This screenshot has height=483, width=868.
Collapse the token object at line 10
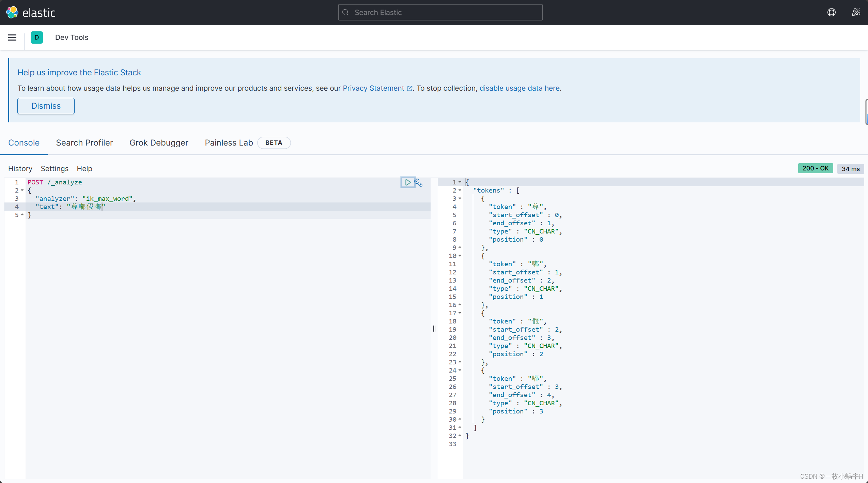tap(460, 256)
